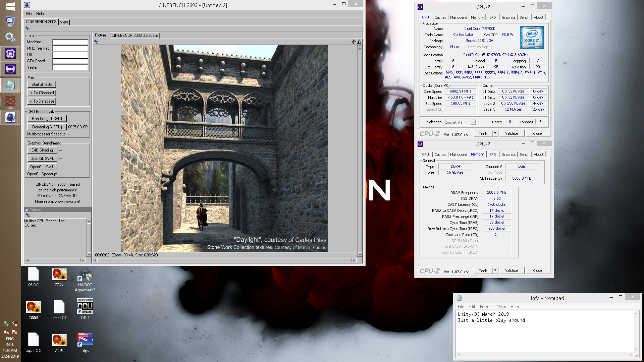Open the 2006! desktop icon
This screenshot has height=362, width=644.
tap(33, 310)
